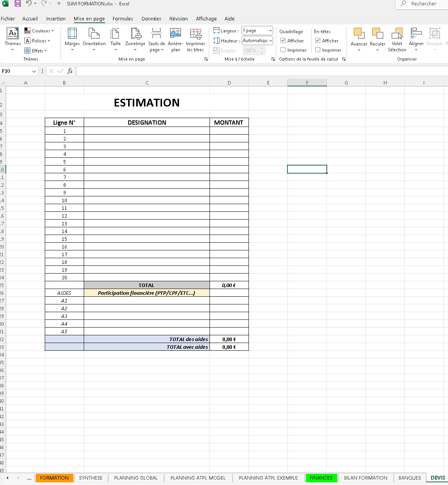Switch to the Accueil ribbon tab

(x=30, y=19)
